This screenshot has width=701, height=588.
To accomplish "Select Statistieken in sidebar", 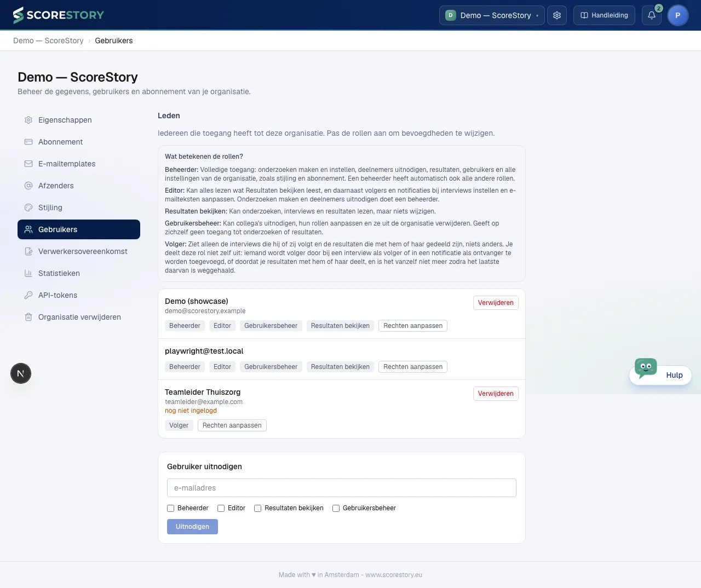I will (x=79, y=273).
